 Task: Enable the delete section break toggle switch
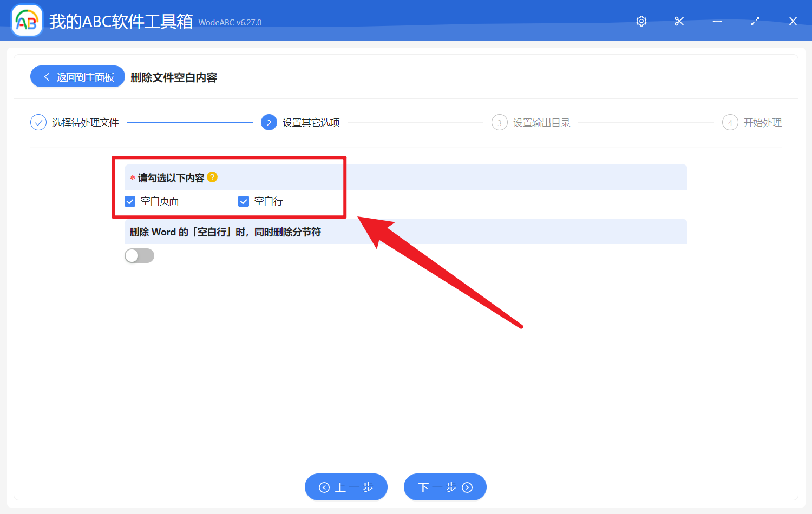point(139,255)
